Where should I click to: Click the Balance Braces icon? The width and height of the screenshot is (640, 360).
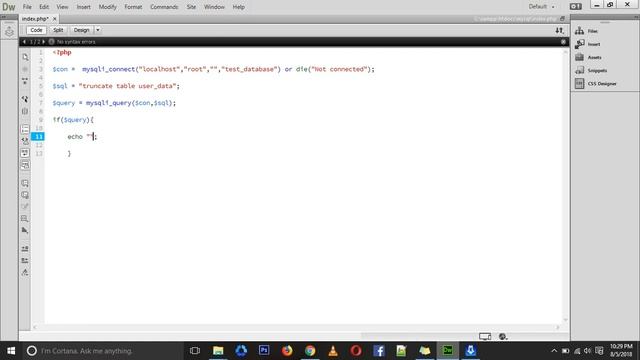tap(25, 111)
